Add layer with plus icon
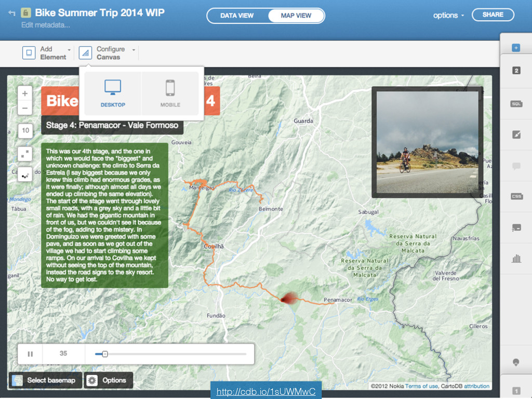Screen dimensions: 532x399 [x=516, y=48]
